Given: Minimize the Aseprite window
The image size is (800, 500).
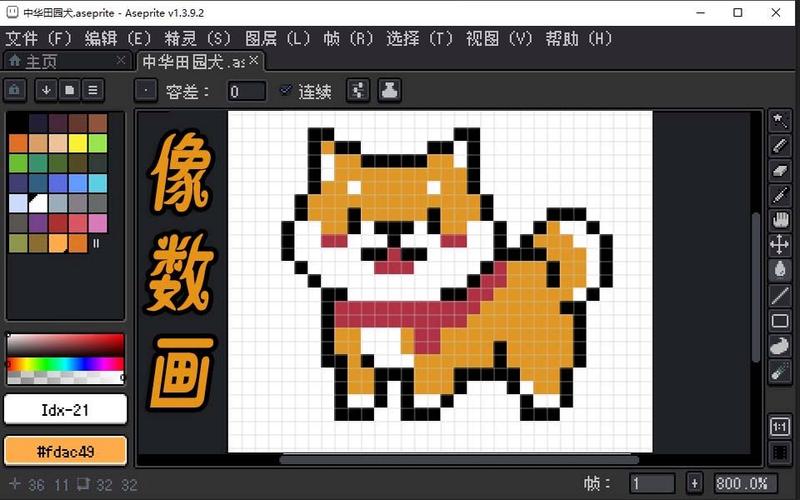Looking at the screenshot, I should [x=701, y=13].
